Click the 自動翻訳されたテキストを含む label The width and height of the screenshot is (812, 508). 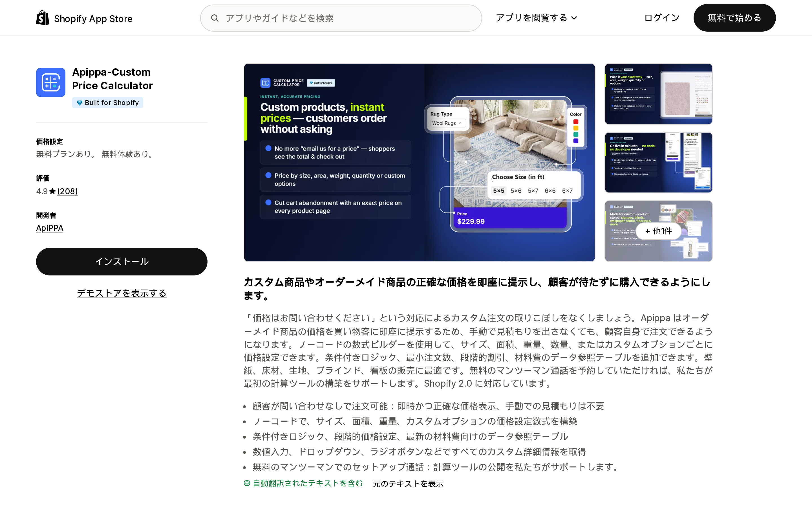(308, 483)
